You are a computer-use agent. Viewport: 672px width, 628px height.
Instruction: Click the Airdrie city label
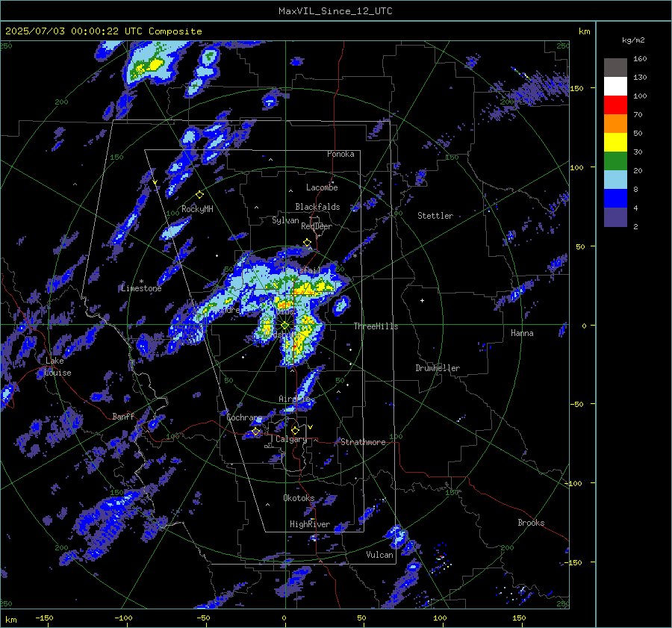coord(294,399)
